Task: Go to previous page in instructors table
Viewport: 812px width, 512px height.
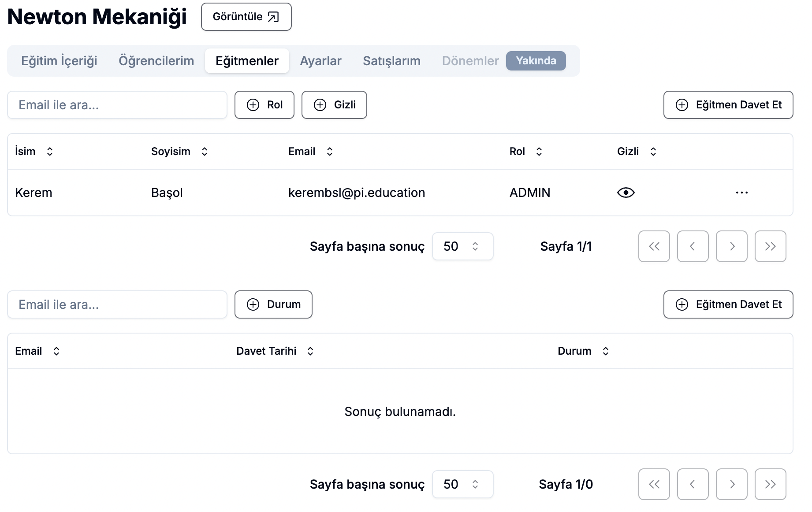Action: coord(693,246)
